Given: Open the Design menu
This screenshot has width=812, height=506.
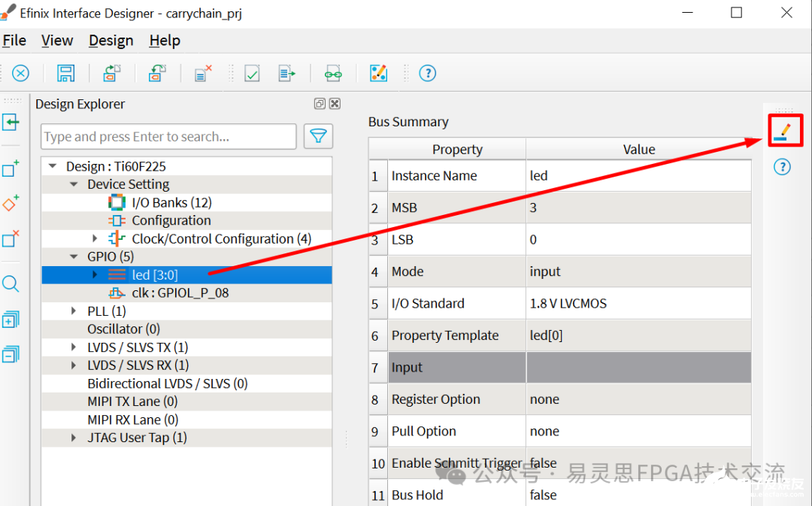Looking at the screenshot, I should point(111,41).
